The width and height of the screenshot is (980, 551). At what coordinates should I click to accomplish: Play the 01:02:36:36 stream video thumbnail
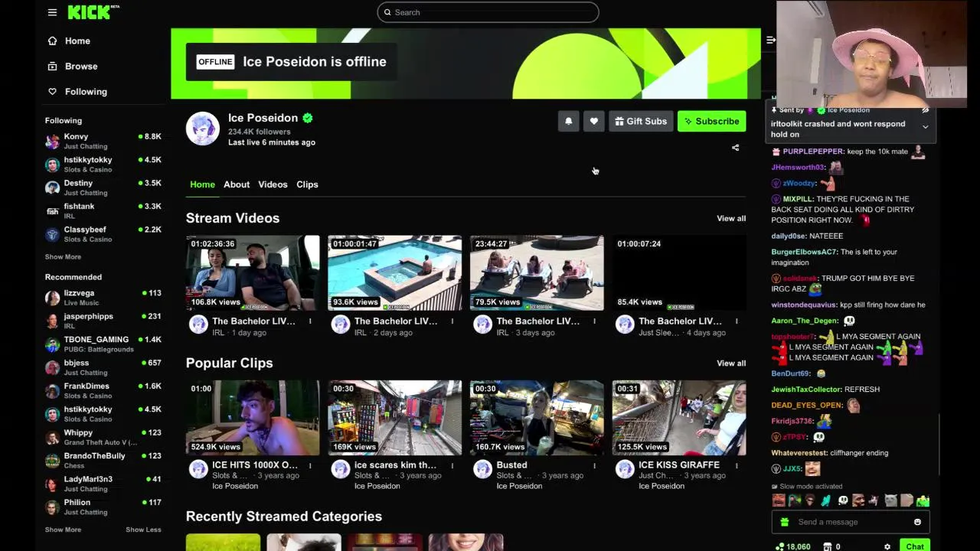pyautogui.click(x=253, y=272)
